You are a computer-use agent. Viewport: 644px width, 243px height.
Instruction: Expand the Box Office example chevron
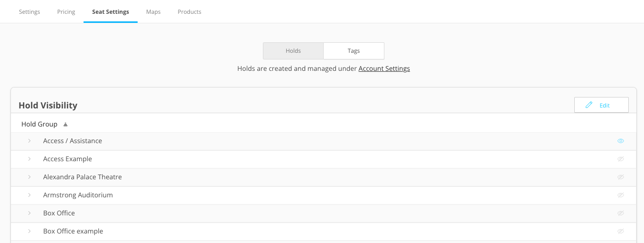pos(29,232)
